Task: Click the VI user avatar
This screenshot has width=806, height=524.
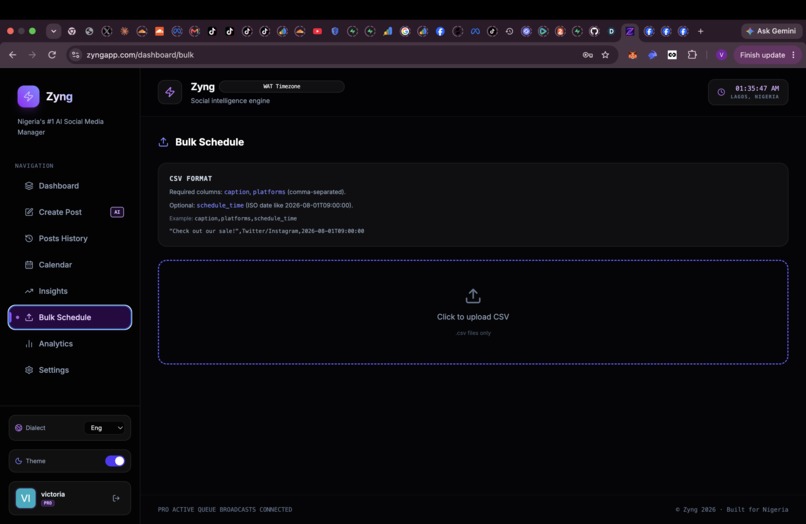Action: [26, 498]
